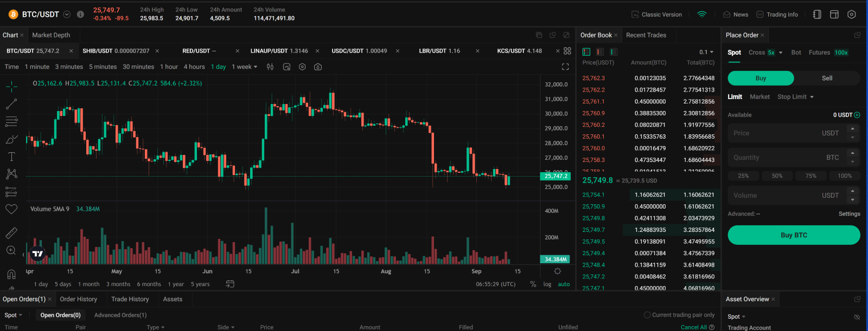
Task: Open the trading pairs grid icon
Action: pyautogui.click(x=567, y=51)
